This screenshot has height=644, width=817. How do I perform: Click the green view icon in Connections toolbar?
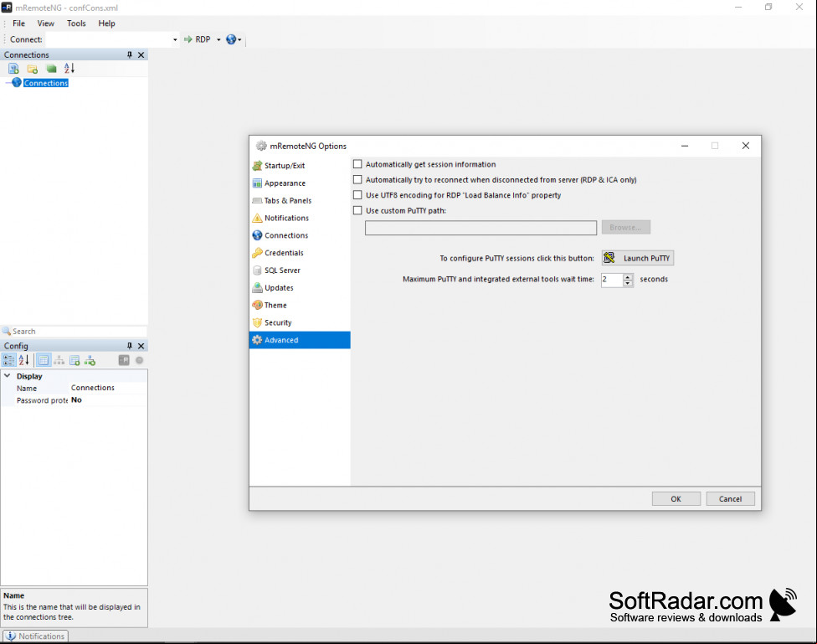51,69
